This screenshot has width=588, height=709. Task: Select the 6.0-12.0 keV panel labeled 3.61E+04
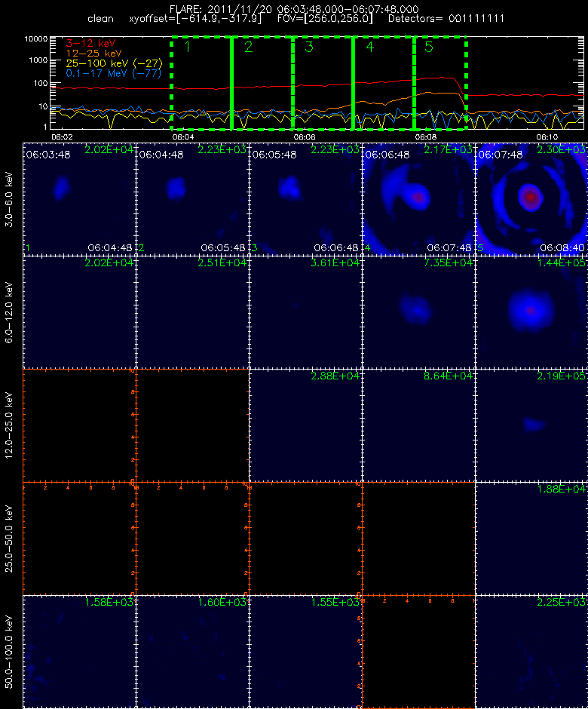(x=305, y=312)
